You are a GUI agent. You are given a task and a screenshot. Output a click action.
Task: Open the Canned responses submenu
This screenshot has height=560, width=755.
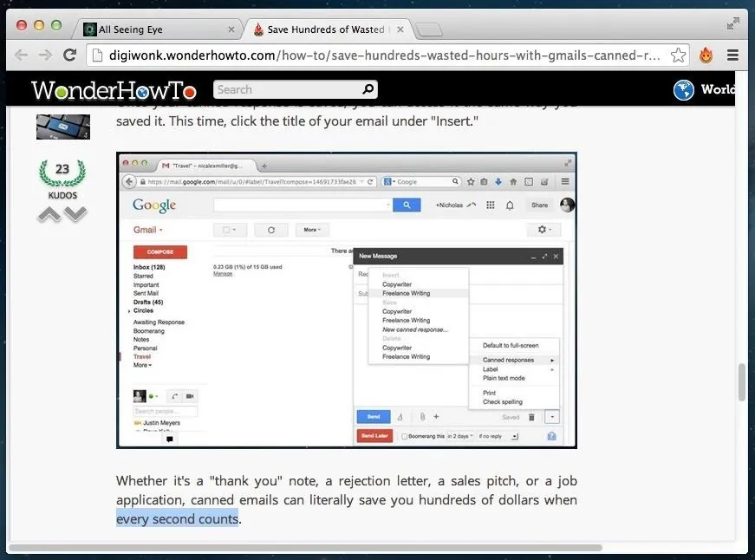(514, 360)
